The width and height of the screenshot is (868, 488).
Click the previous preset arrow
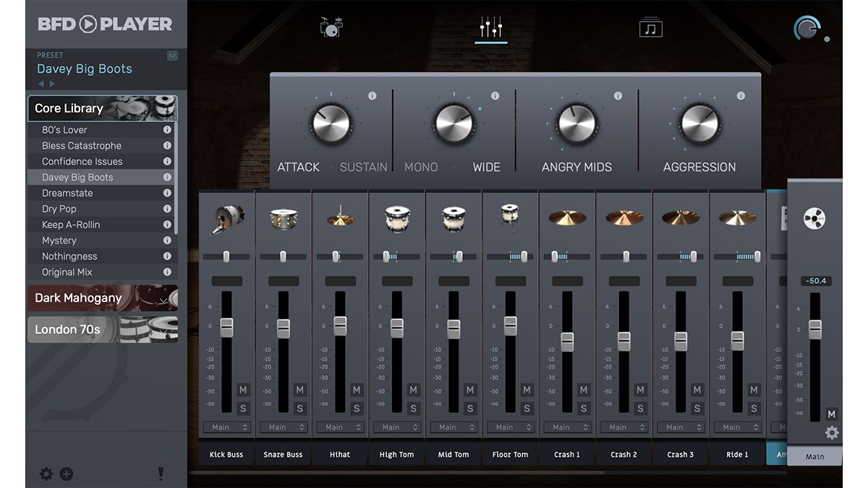point(41,83)
